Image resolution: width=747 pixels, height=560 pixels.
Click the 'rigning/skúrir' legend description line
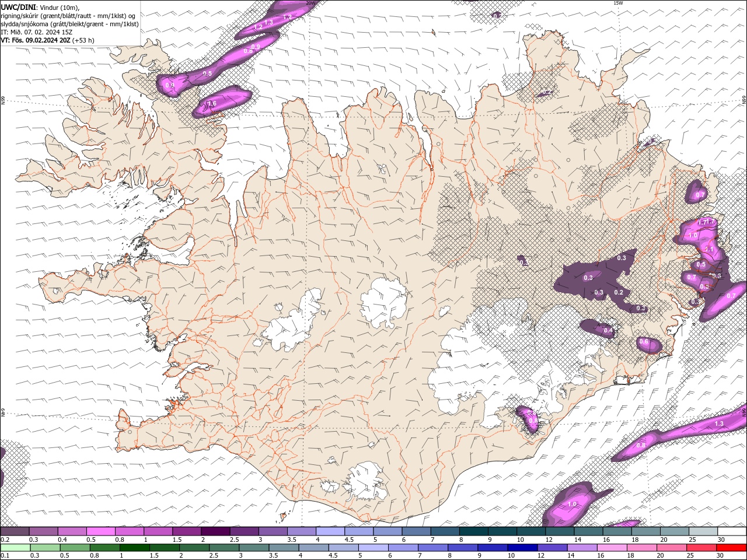[x=69, y=16]
